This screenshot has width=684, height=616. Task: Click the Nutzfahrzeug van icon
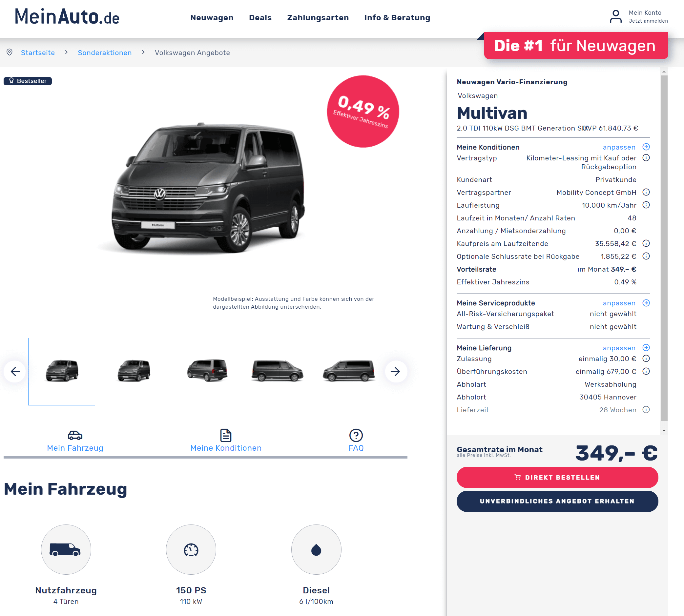point(66,549)
